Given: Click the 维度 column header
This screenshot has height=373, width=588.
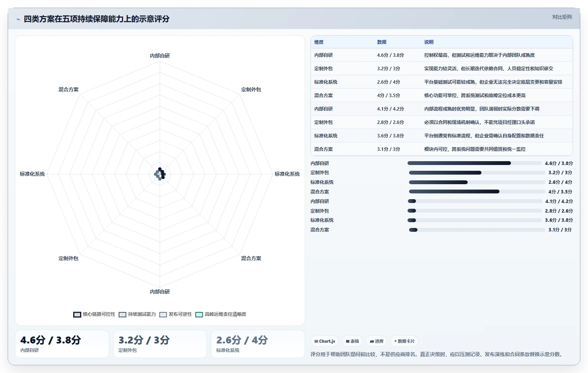Looking at the screenshot, I should (x=319, y=42).
